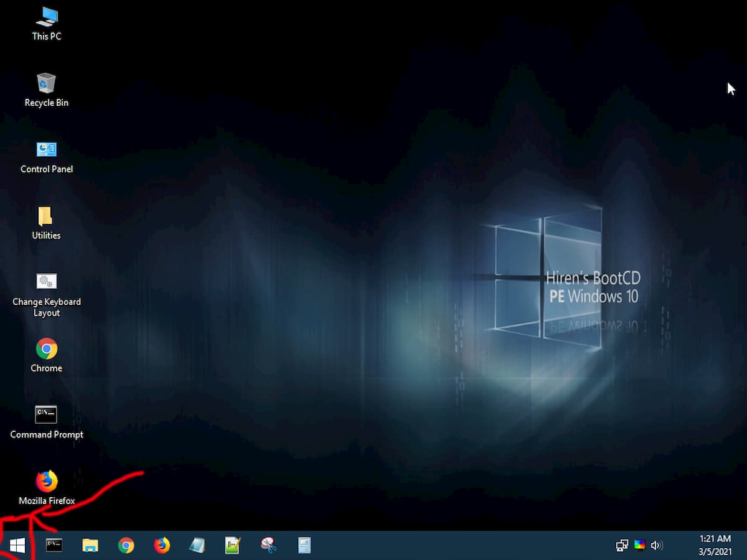Select the Mozilla Firefox desktop shortcut

47,488
